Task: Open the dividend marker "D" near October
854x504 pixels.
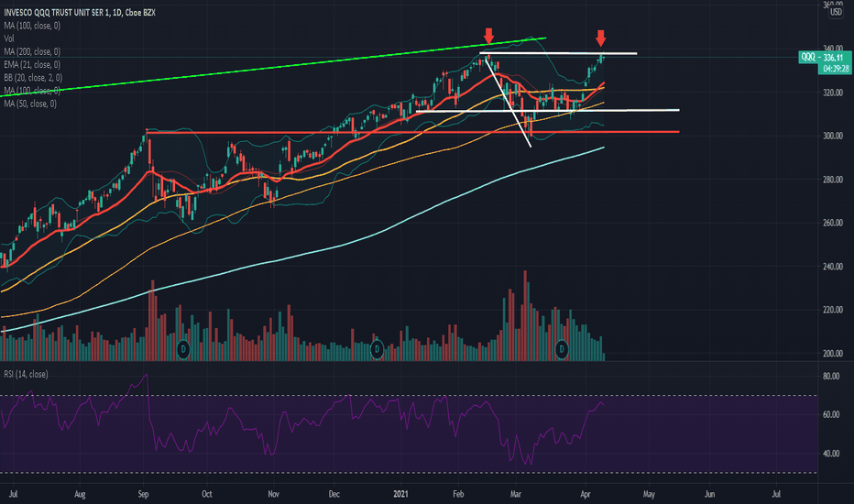Action: (x=183, y=349)
